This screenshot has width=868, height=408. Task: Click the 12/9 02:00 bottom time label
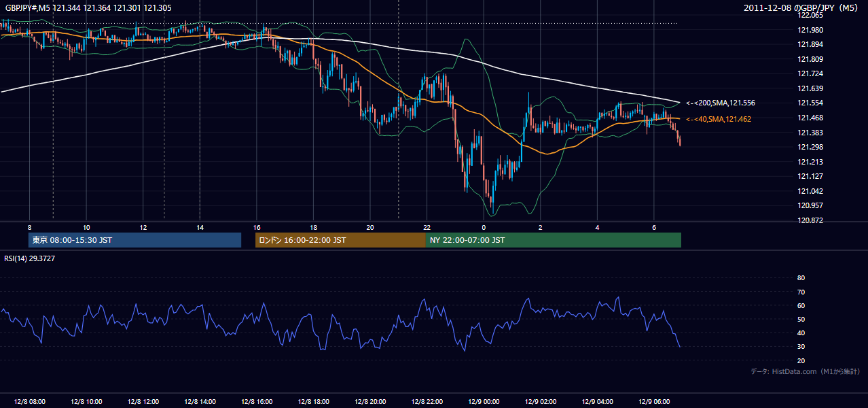pyautogui.click(x=541, y=402)
